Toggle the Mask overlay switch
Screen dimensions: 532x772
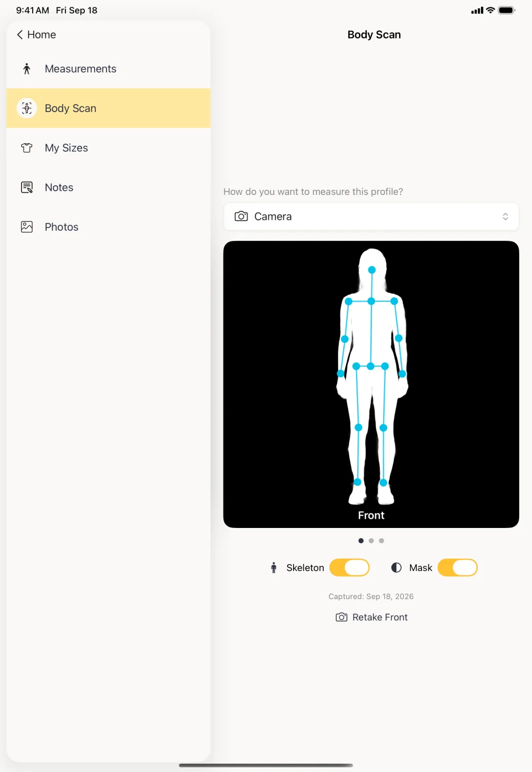tap(458, 568)
